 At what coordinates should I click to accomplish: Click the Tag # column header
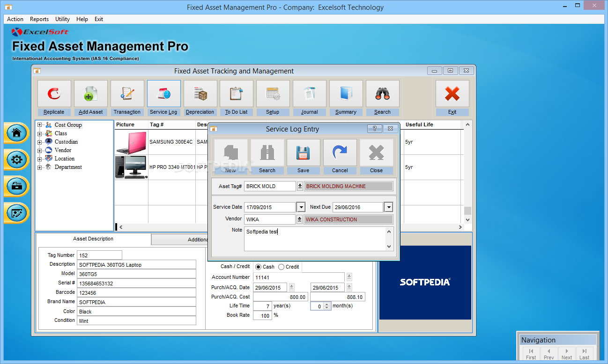point(172,124)
